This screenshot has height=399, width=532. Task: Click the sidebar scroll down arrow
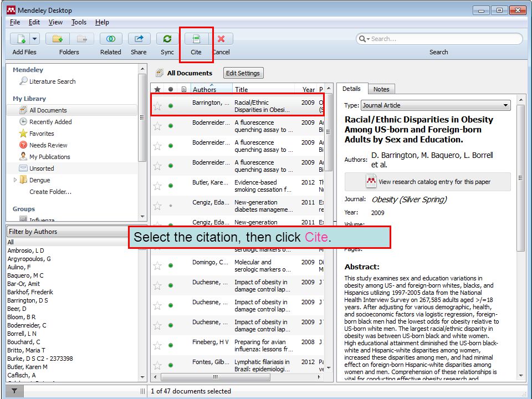pyautogui.click(x=142, y=217)
